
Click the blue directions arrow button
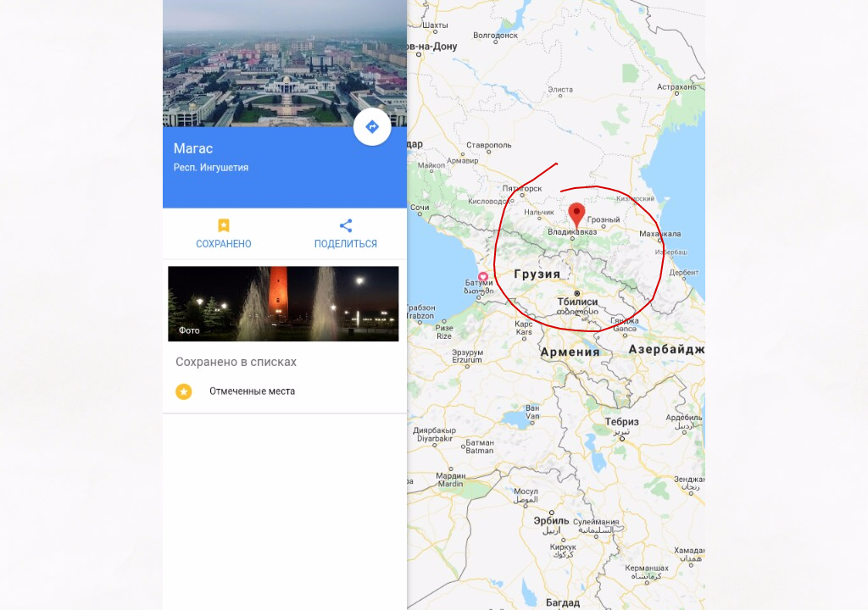click(372, 127)
